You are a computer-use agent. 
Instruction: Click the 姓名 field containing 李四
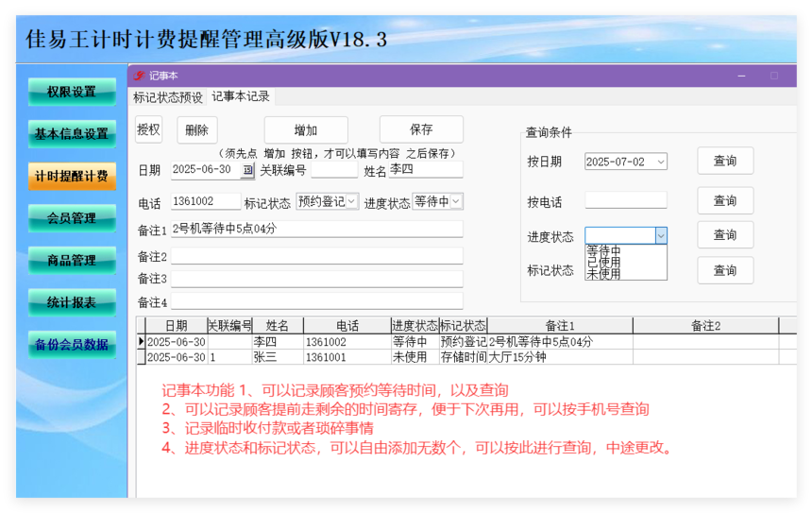[426, 169]
